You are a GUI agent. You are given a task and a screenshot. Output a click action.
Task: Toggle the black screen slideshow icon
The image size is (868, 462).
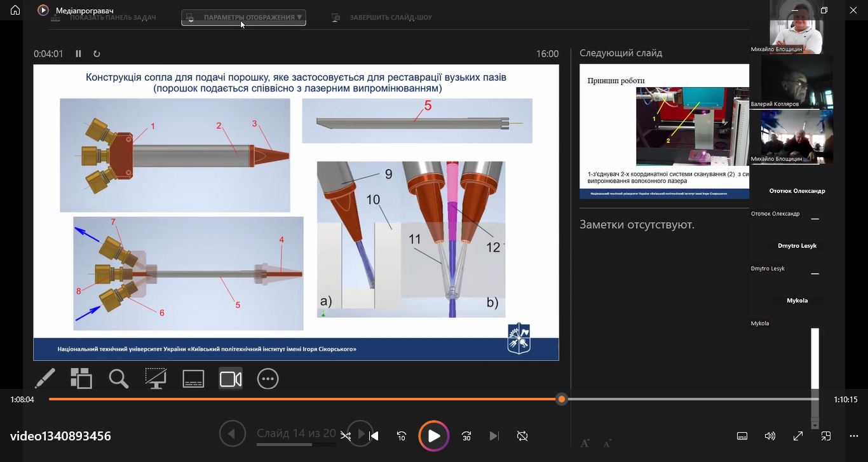[156, 379]
